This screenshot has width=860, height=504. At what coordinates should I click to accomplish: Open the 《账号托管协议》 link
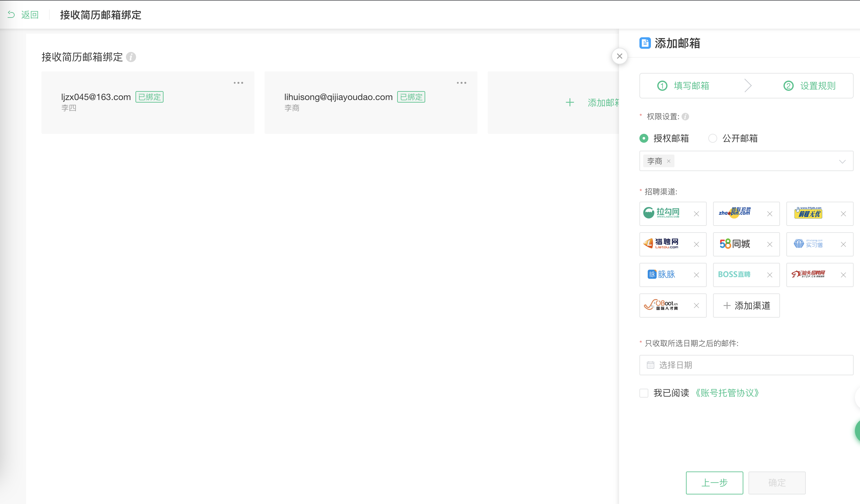coord(727,393)
